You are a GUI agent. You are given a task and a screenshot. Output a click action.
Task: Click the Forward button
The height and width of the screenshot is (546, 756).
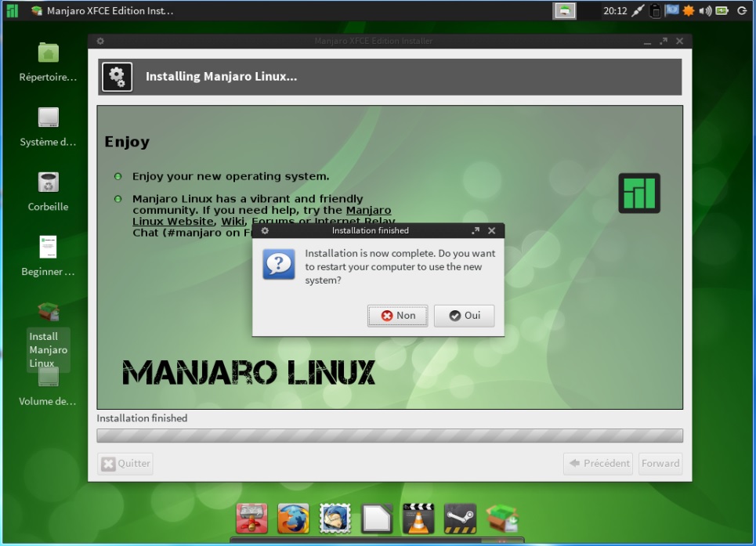click(x=660, y=464)
